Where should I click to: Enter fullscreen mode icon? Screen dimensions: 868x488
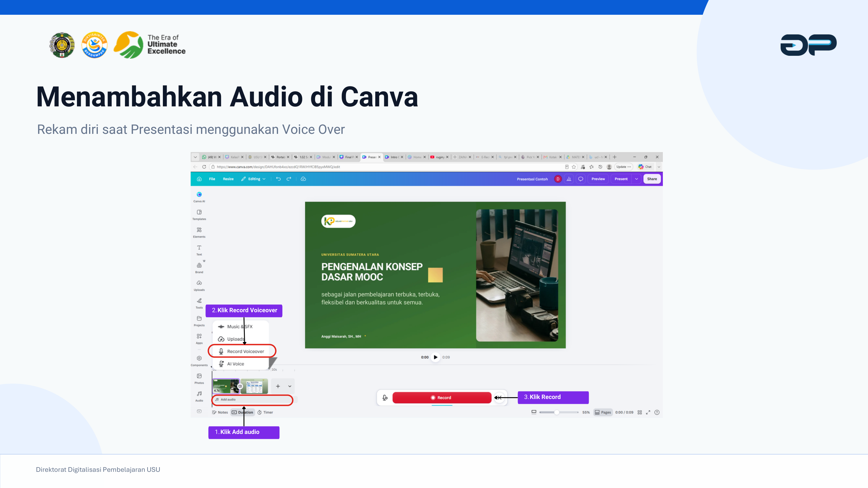(648, 412)
